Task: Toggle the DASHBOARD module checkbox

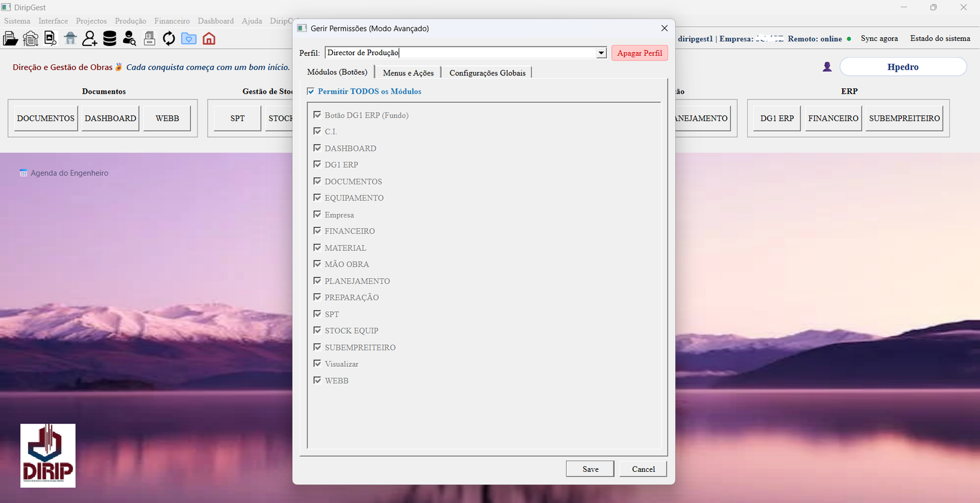Action: pyautogui.click(x=317, y=148)
